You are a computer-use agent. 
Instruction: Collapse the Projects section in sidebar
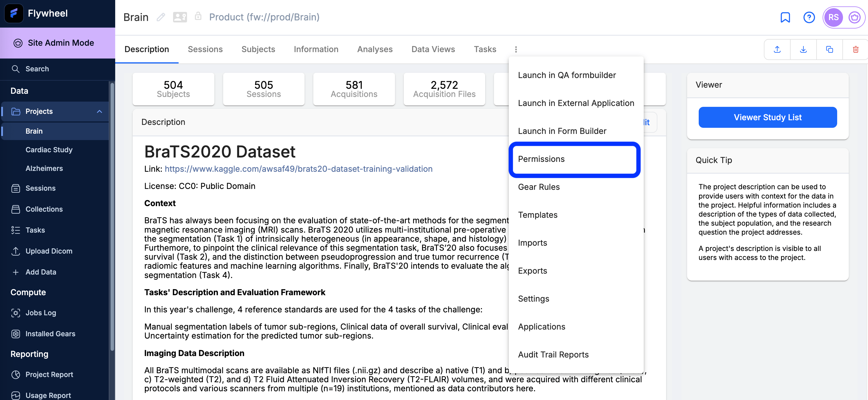pyautogui.click(x=99, y=111)
